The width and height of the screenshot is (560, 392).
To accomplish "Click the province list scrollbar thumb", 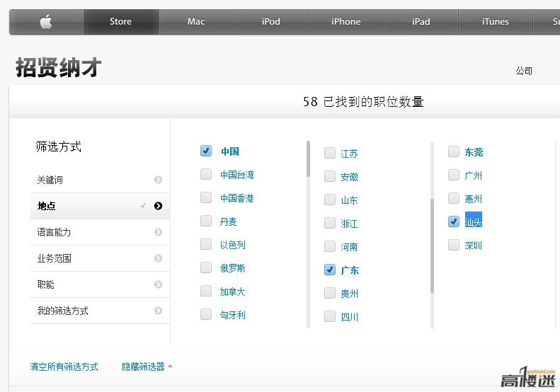I will click(432, 246).
